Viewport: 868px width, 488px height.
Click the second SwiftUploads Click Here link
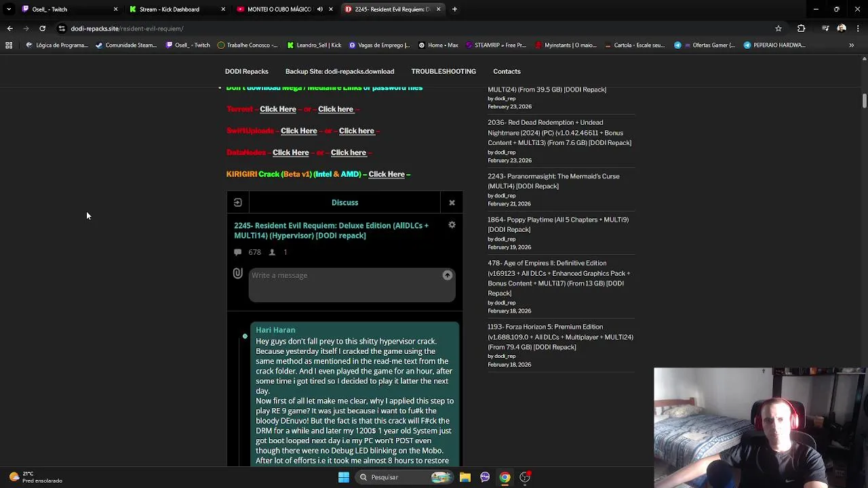click(357, 131)
